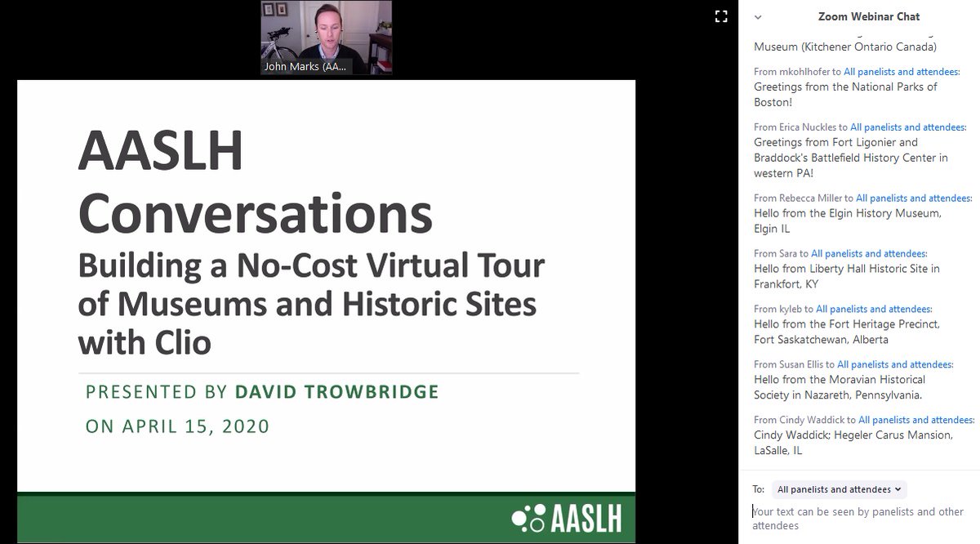This screenshot has width=980, height=544.
Task: Click recipient link in Cindy Waddick's message
Action: point(916,420)
